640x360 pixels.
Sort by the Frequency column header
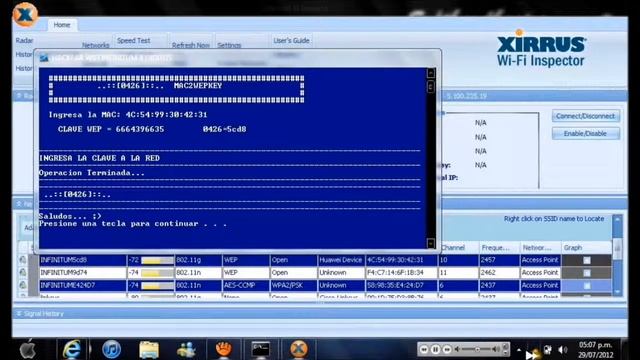[x=499, y=248]
